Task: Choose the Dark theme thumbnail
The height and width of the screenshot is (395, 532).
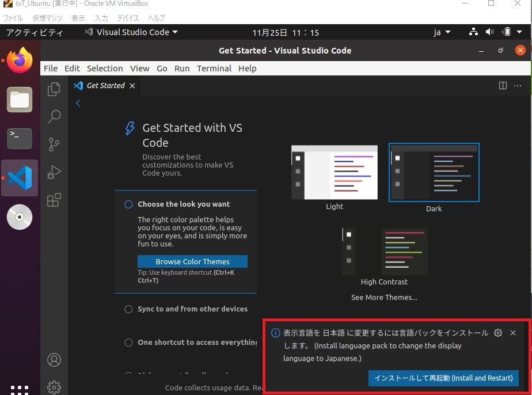Action: click(x=434, y=172)
